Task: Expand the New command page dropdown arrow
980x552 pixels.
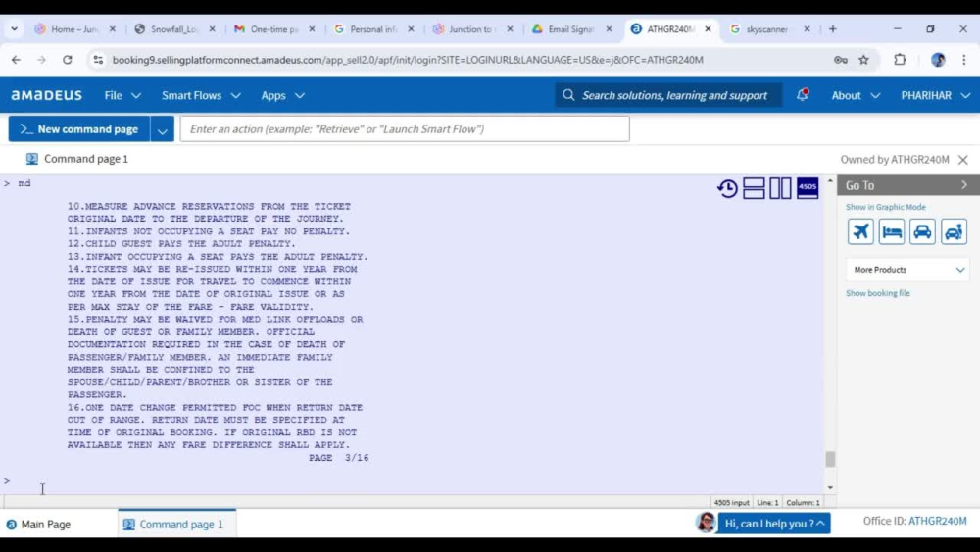Action: click(163, 129)
